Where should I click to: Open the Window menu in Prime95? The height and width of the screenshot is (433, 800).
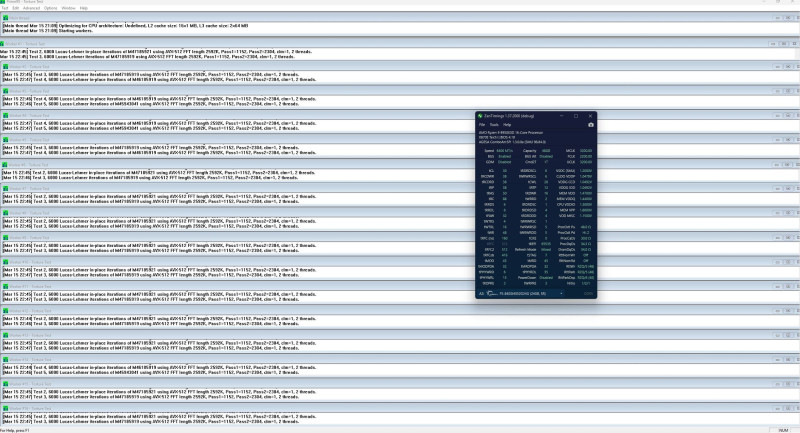[x=68, y=8]
